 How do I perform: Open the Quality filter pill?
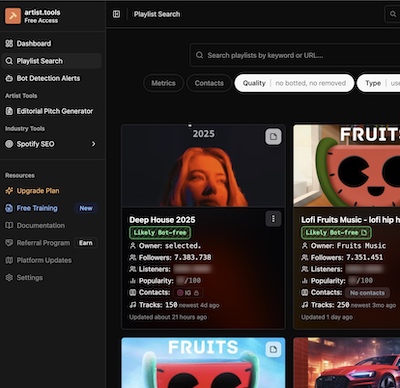pos(294,83)
